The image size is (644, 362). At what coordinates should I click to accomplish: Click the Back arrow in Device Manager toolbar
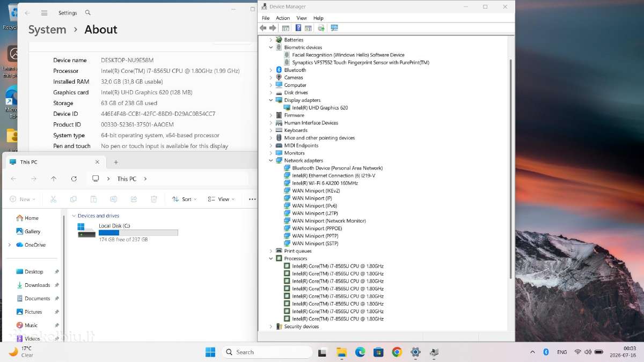(263, 28)
